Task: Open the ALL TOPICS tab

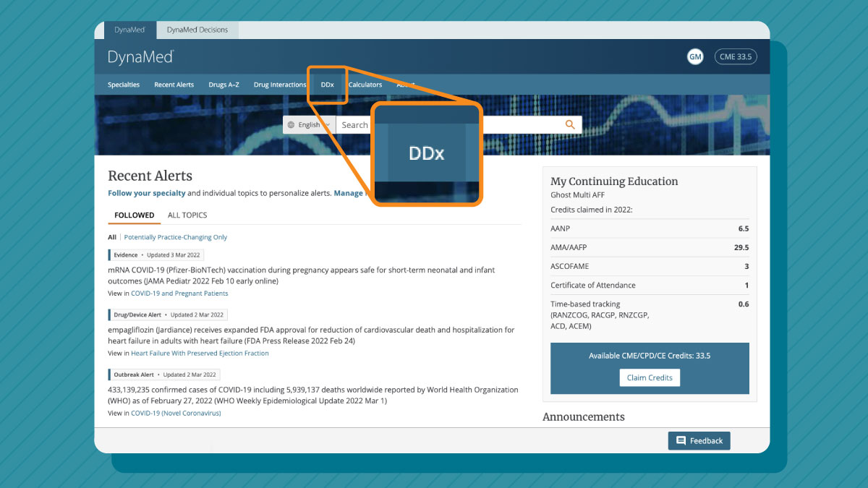Action: pyautogui.click(x=187, y=215)
